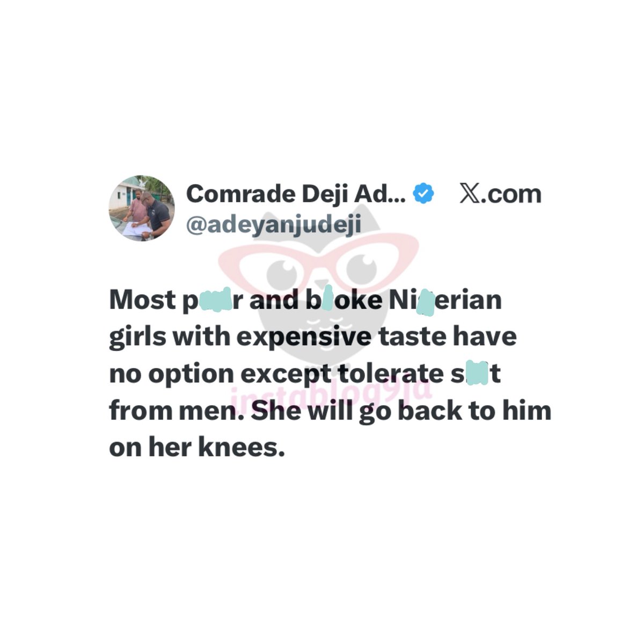Screen dimensions: 644x644
Task: Open the Comrade Deji profile picture
Action: 142,208
